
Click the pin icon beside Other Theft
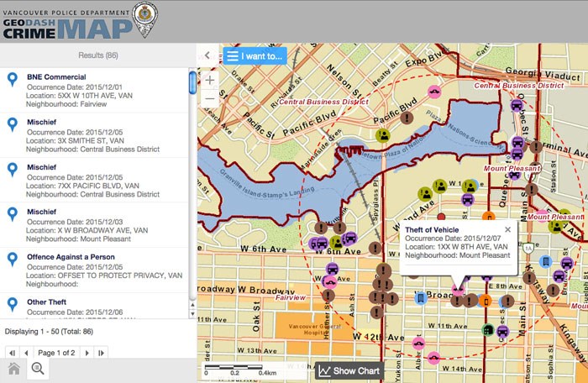[13, 304]
